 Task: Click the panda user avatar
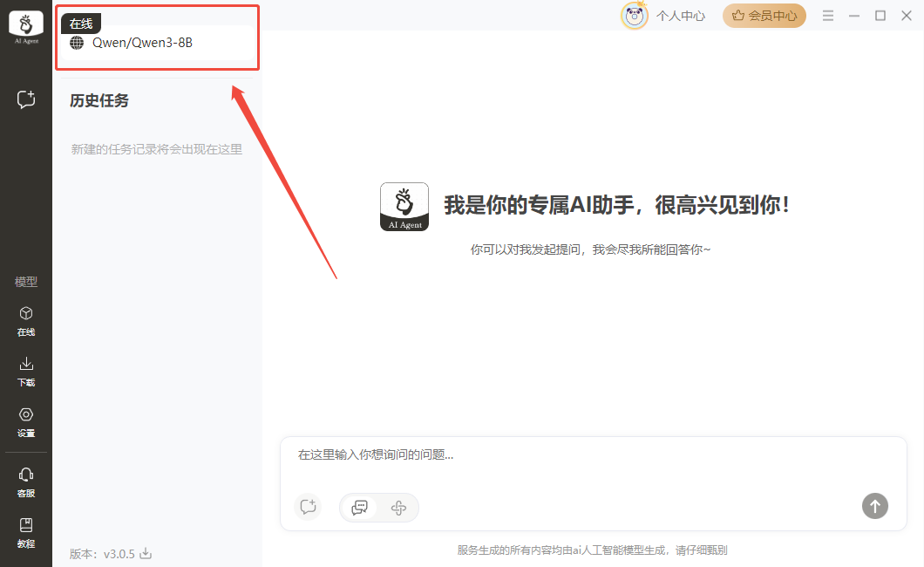pos(634,16)
